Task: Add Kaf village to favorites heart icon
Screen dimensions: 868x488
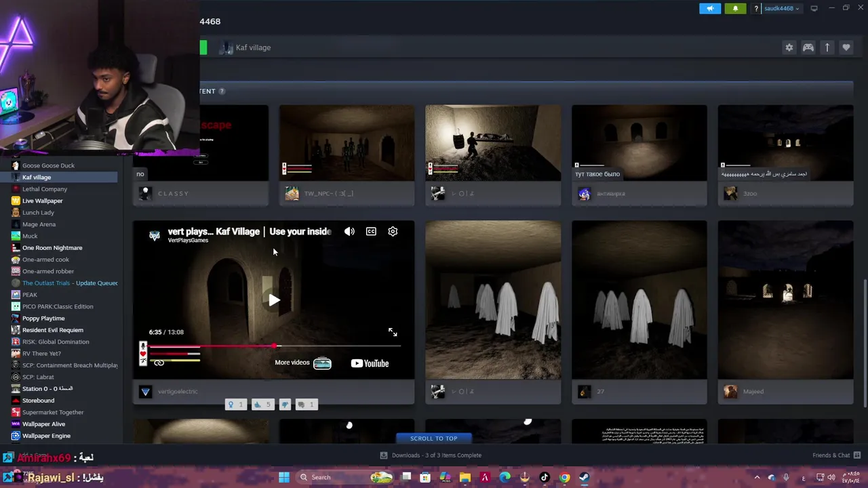Action: click(846, 47)
